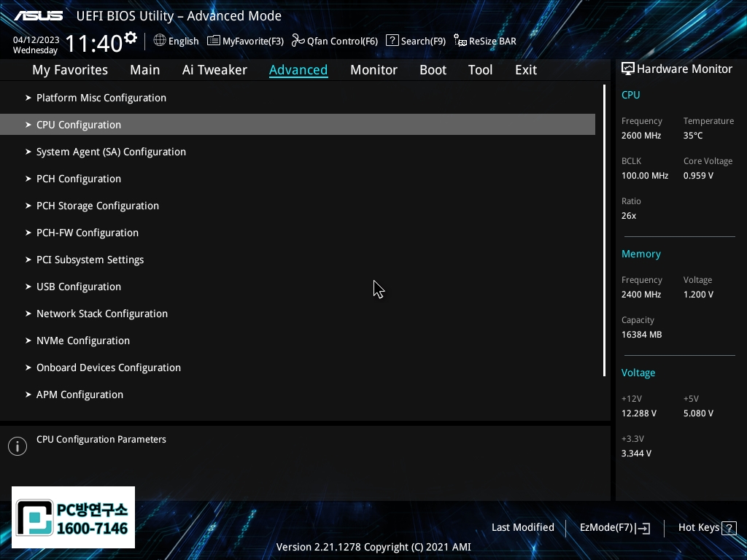The image size is (747, 560).
Task: Click the 2600 MHz CPU frequency value
Action: tap(641, 136)
